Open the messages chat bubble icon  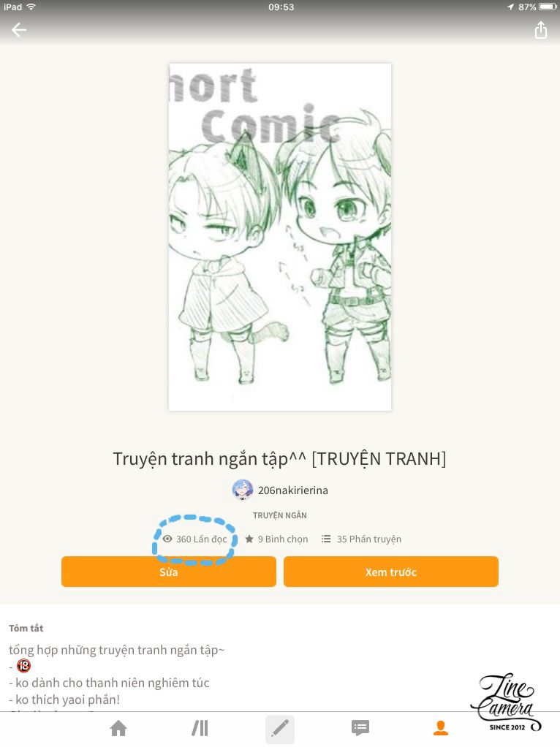click(x=360, y=728)
